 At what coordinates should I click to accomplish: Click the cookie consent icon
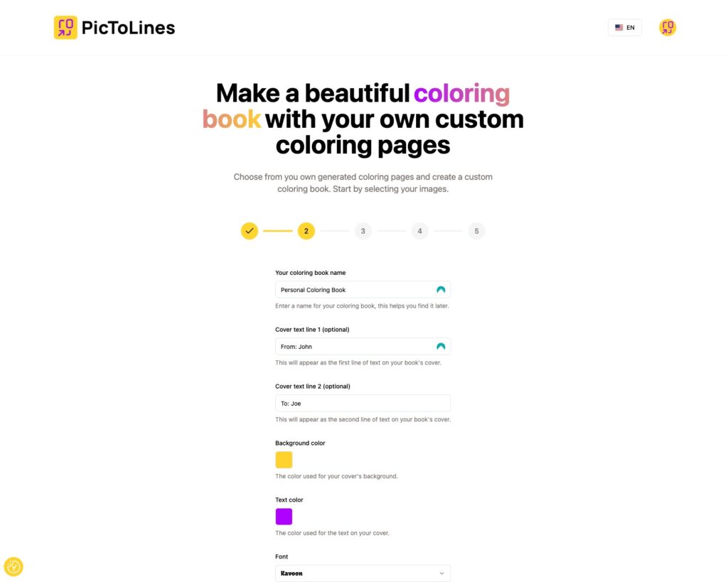14,566
